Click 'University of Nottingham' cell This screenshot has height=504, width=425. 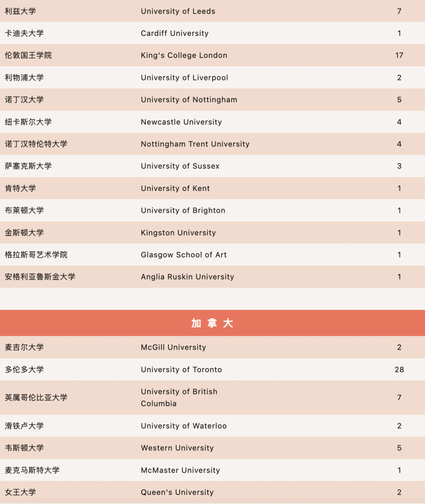pyautogui.click(x=189, y=100)
